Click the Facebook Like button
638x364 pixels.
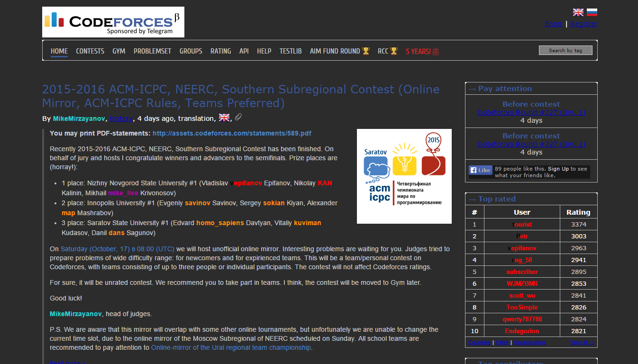pyautogui.click(x=481, y=170)
